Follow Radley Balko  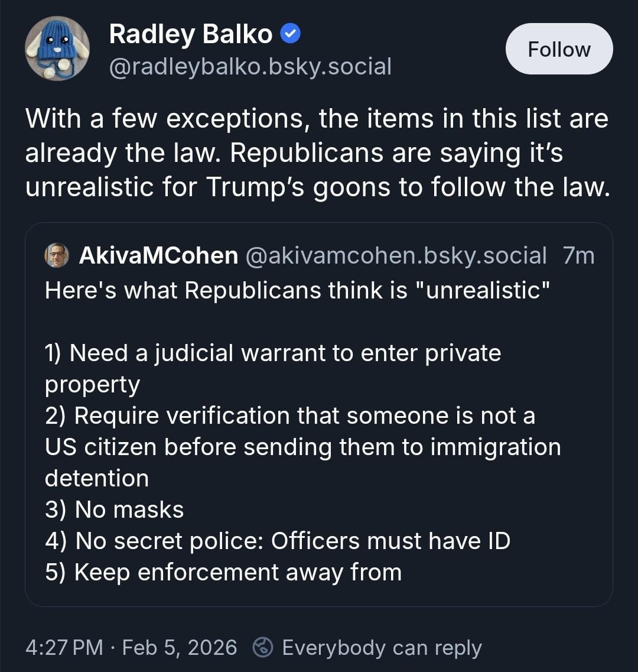tap(559, 49)
